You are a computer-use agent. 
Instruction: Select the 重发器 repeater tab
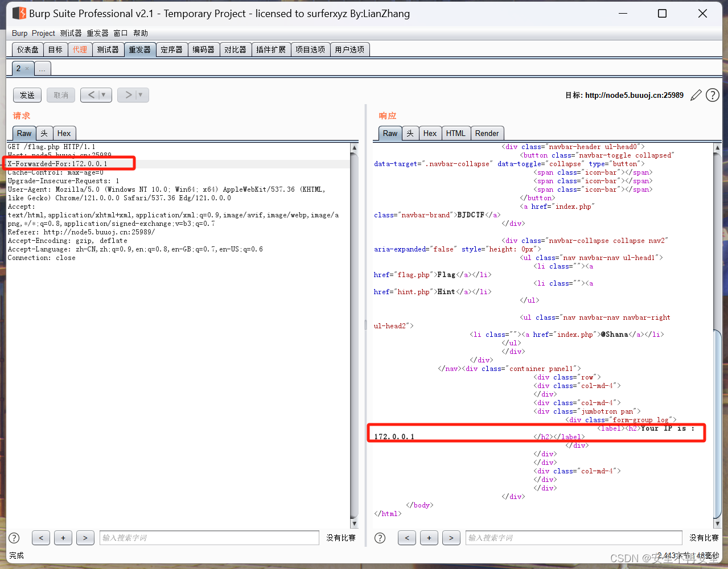[x=139, y=50]
